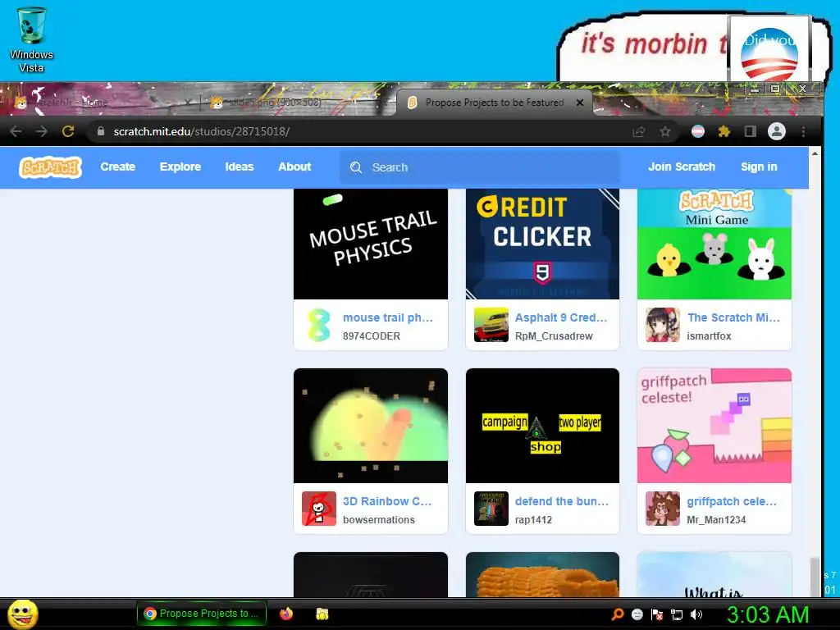Click the Scratch Mini Game thumbnail
Screen dimensions: 840x630
point(714,244)
